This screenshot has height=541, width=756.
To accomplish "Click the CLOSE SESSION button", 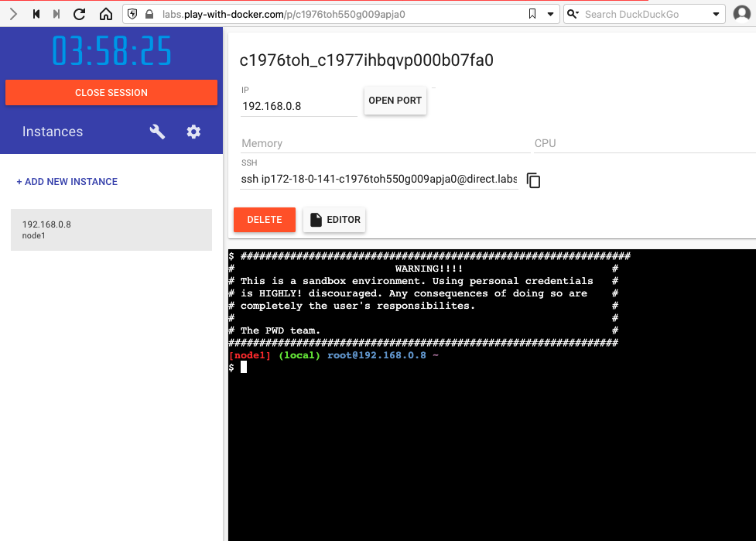I will pos(111,93).
